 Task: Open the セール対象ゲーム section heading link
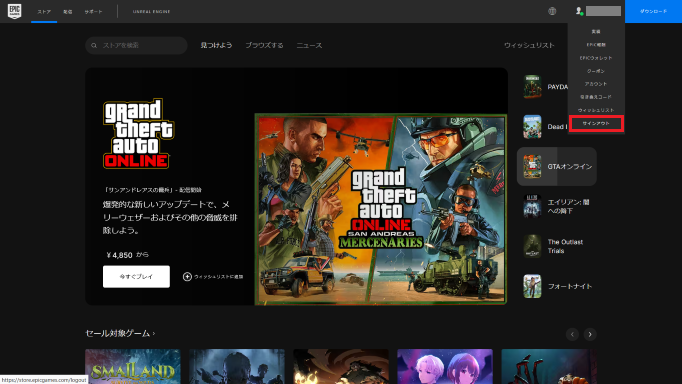point(120,334)
